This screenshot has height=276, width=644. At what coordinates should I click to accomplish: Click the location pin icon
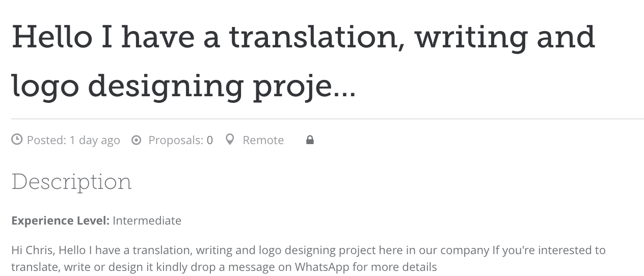coord(230,140)
